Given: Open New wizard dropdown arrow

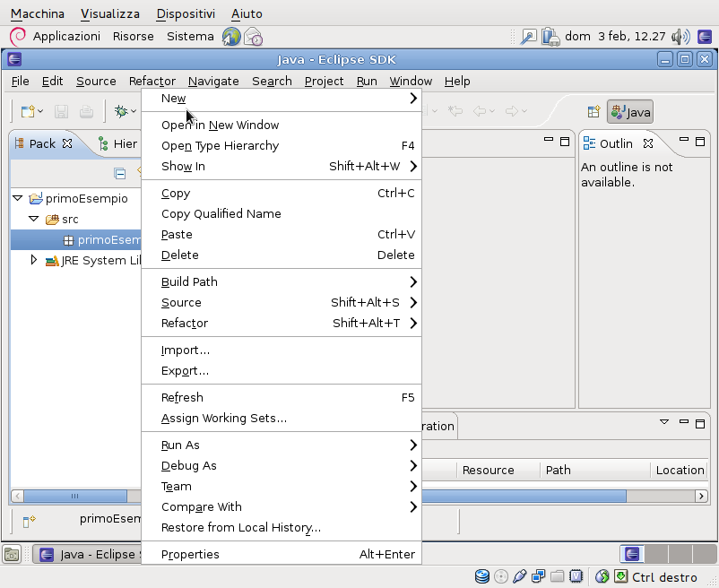Looking at the screenshot, I should (41, 111).
